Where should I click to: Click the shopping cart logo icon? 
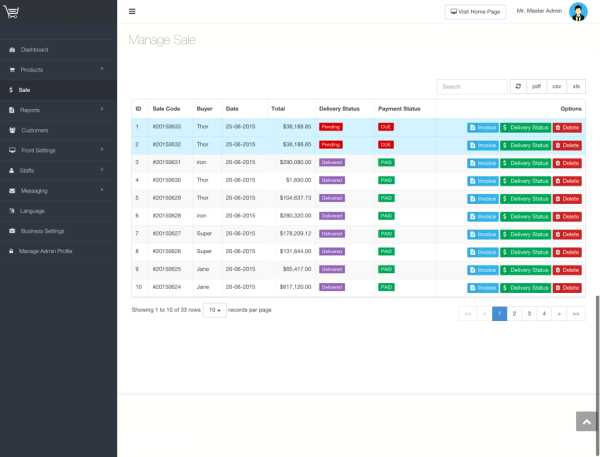[10, 12]
